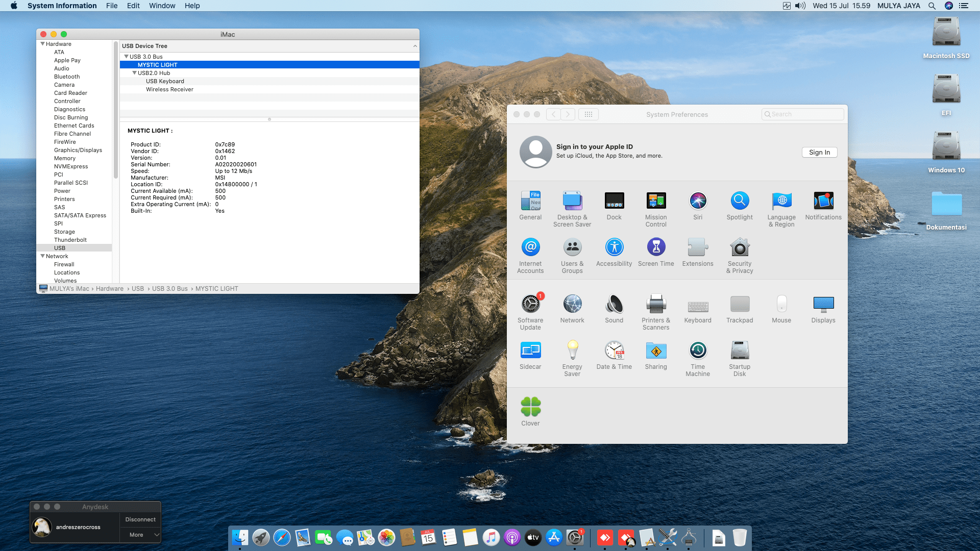Open Time Machine preferences
The width and height of the screenshot is (980, 551).
[698, 359]
